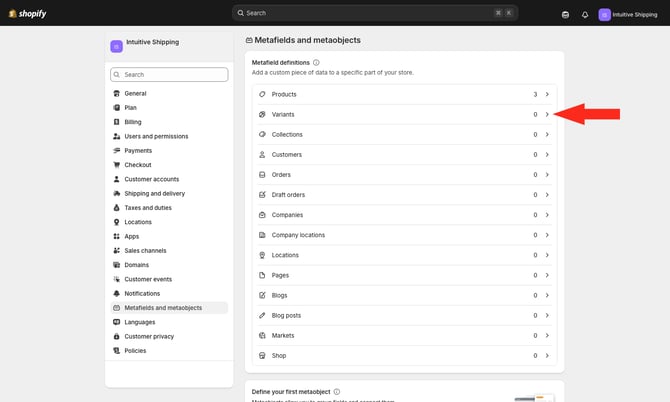Click the Languages icon
The image size is (670, 402).
116,322
